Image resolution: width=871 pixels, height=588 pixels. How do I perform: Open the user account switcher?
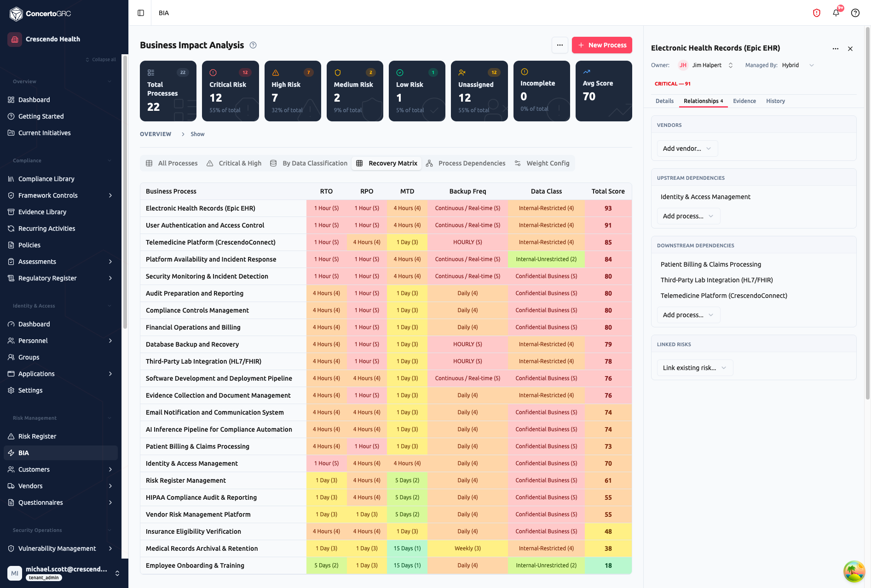[117, 573]
